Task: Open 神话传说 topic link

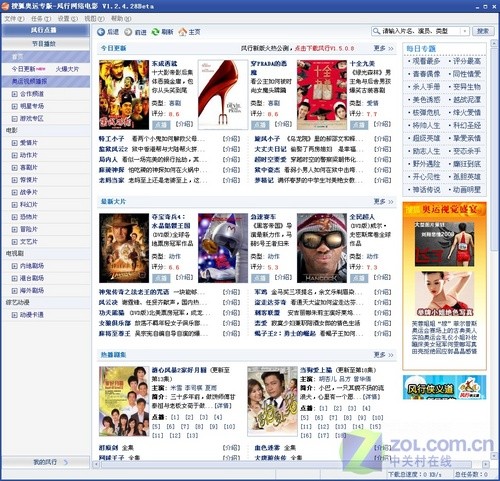Action: coord(426,190)
